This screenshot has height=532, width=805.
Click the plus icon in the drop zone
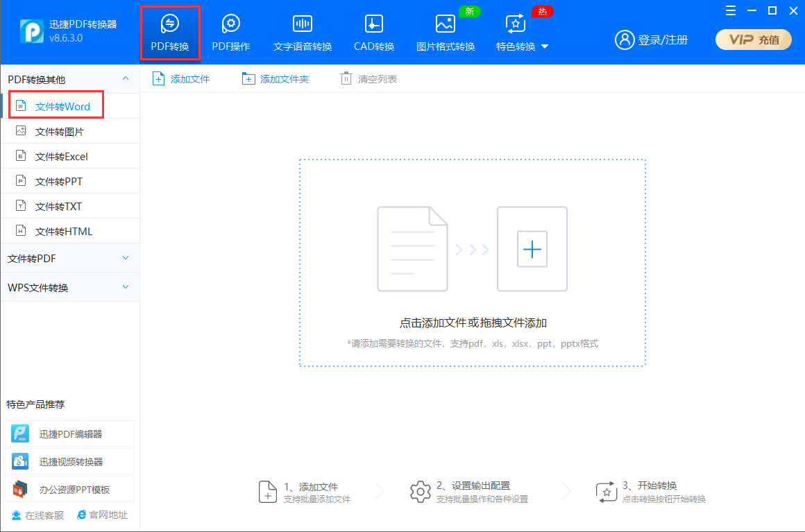[532, 249]
